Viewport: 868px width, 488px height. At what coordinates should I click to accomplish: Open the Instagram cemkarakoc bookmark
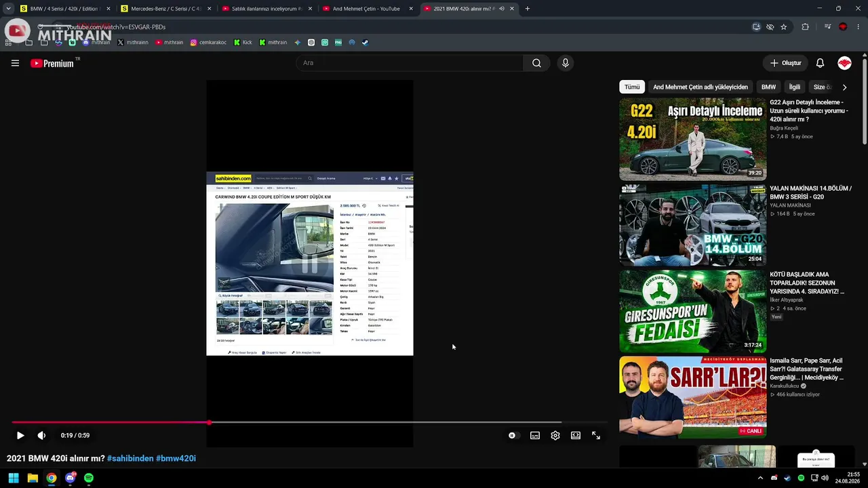208,42
